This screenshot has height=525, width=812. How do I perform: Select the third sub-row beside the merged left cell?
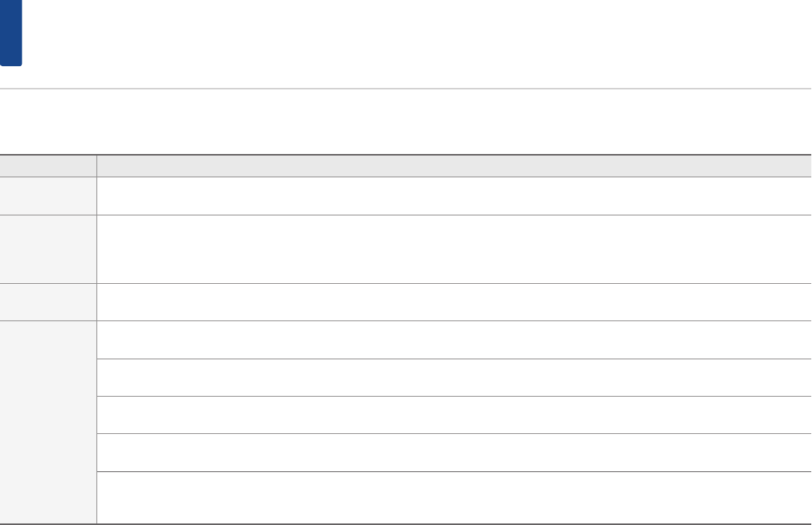coord(453,415)
